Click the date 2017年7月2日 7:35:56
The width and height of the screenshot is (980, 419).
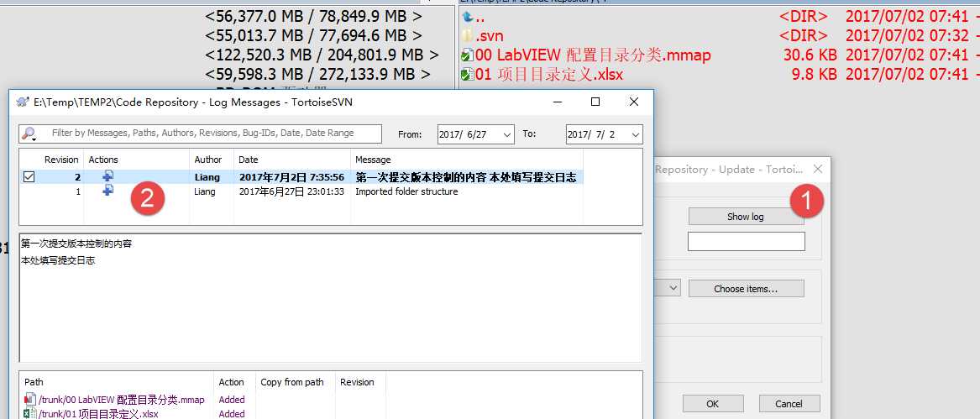click(x=291, y=178)
